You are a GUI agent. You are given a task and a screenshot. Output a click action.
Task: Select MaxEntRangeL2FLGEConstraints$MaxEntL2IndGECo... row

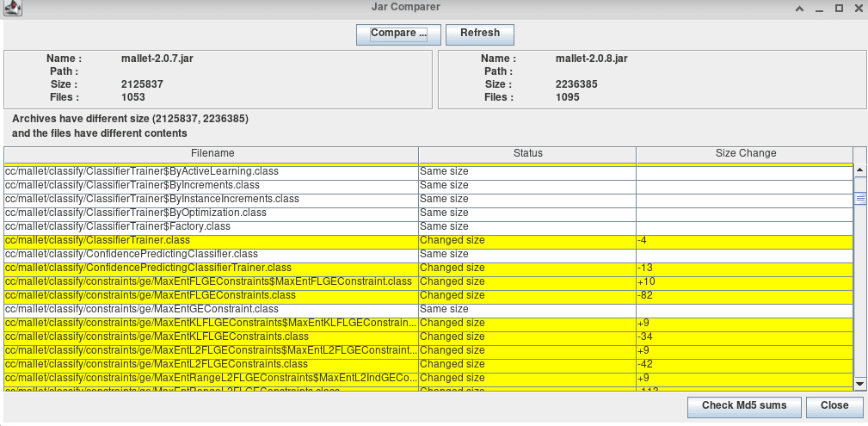coord(428,379)
